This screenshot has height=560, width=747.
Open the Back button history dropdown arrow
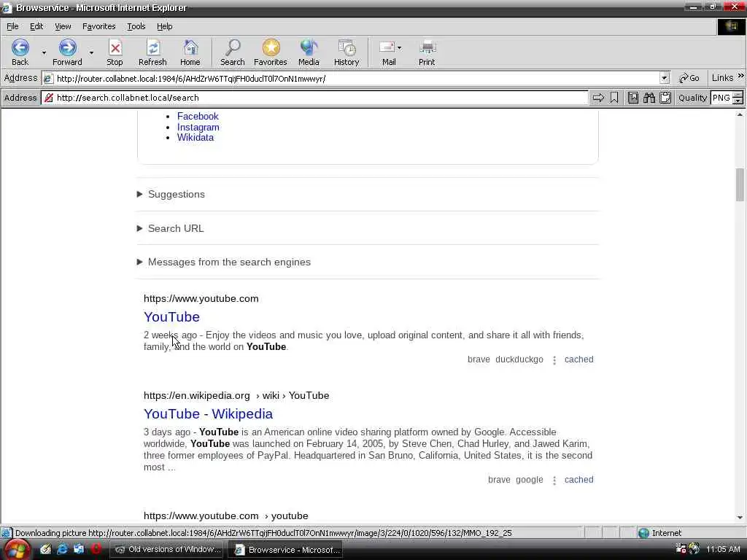(x=44, y=52)
